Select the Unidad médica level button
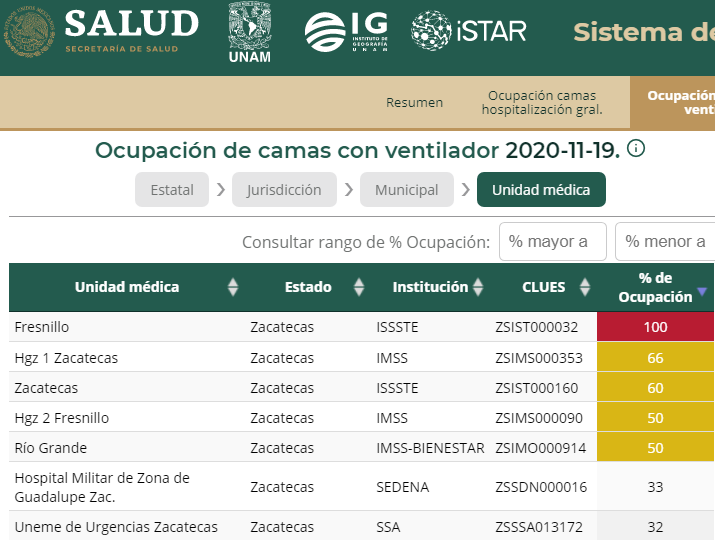 (x=541, y=190)
